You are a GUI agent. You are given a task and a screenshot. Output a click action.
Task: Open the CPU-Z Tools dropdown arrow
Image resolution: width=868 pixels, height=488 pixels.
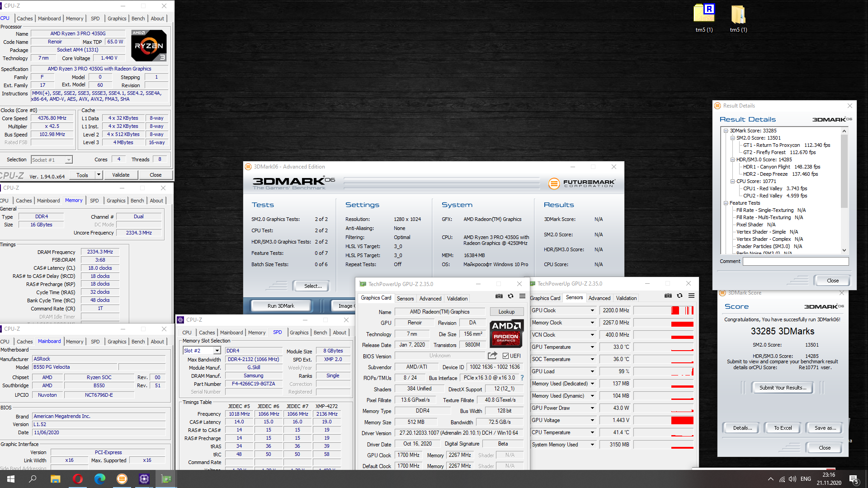click(x=99, y=175)
